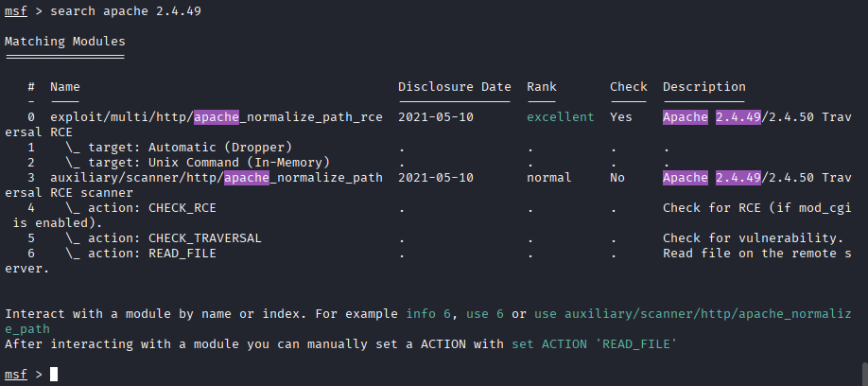
Task: Click the 'Yes' check value
Action: 621,117
